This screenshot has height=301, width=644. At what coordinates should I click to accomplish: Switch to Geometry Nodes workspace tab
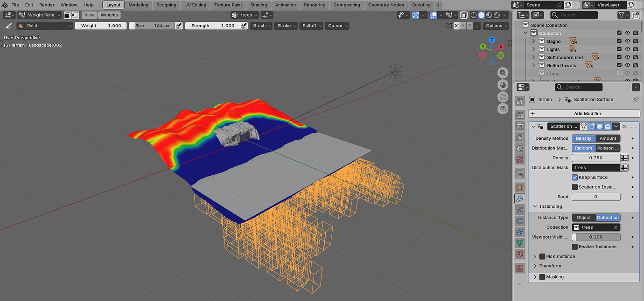tap(386, 5)
